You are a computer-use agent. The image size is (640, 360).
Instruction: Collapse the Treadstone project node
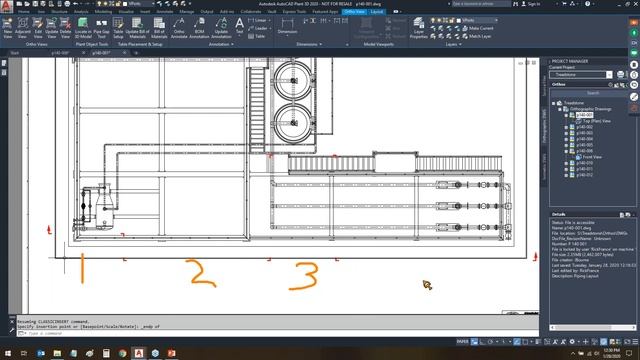(553, 103)
